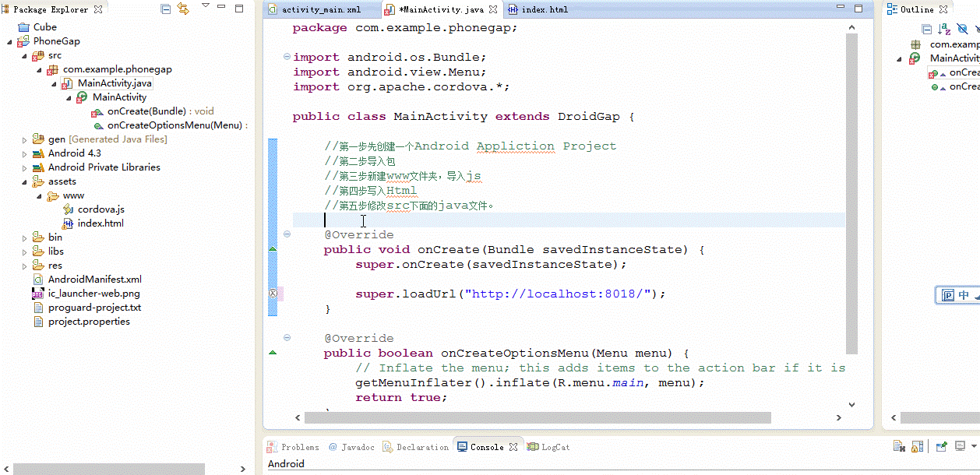980x475 pixels.
Task: Fold the onCreateOptionsMenu method
Action: coord(287,338)
